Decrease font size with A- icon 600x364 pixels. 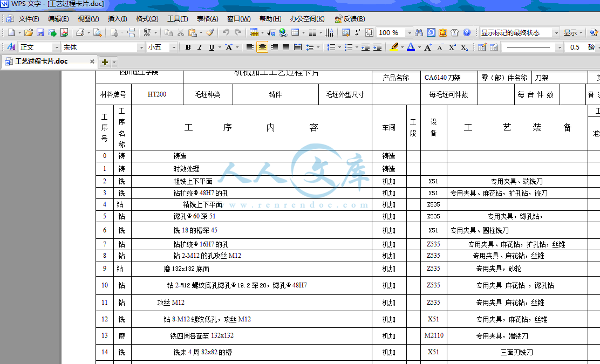click(x=440, y=47)
